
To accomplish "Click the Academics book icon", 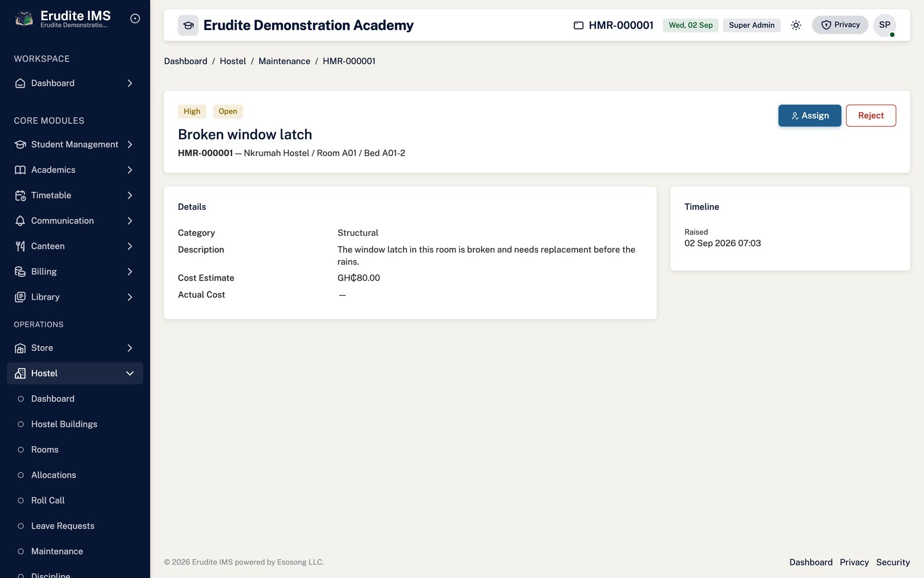I will tap(20, 170).
